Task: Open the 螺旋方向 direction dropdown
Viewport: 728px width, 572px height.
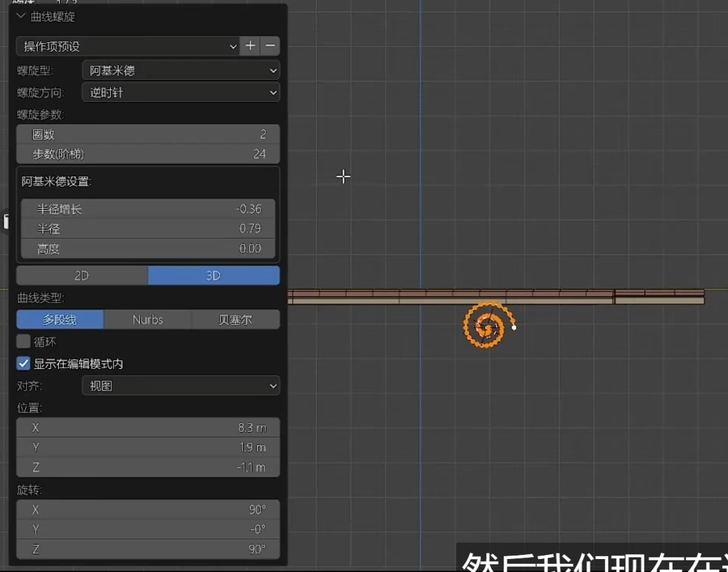Action: click(181, 92)
